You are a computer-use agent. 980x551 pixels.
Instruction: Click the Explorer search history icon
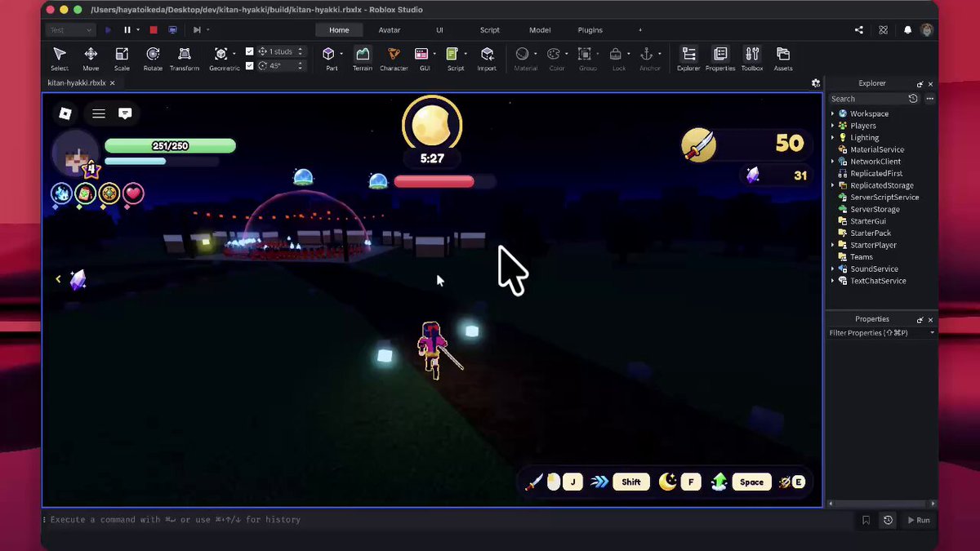pyautogui.click(x=913, y=99)
